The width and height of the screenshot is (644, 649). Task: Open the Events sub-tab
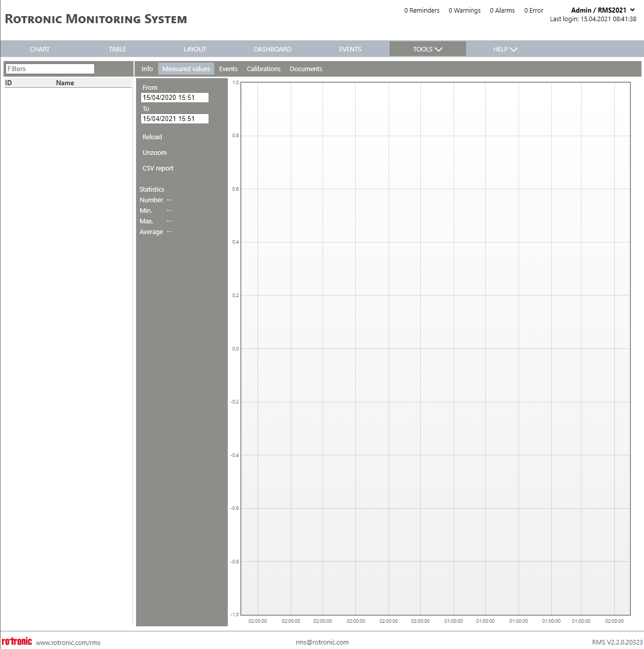[228, 69]
